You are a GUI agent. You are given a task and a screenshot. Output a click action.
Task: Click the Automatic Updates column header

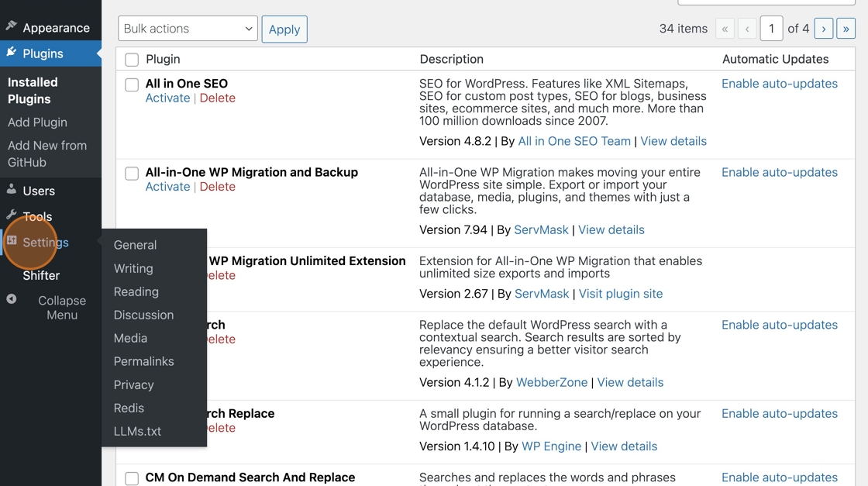pyautogui.click(x=775, y=59)
